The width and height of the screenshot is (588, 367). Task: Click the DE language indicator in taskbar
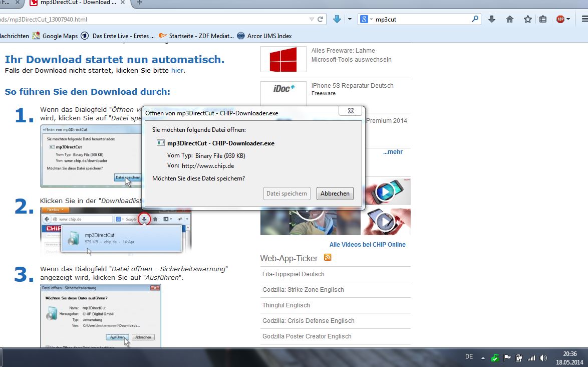(x=469, y=356)
